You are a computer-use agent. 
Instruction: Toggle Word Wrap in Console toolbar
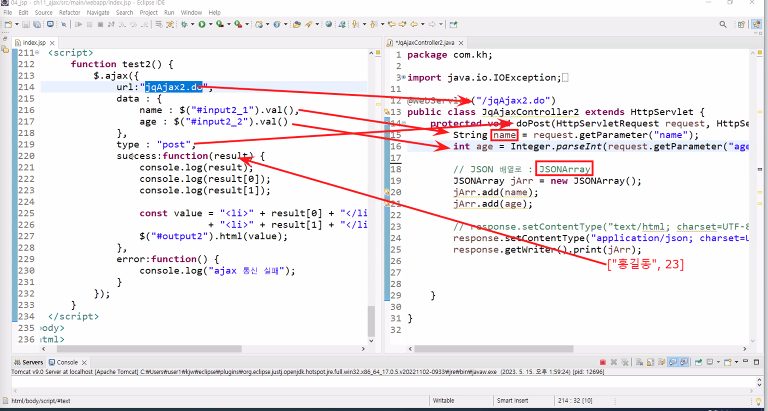(661, 363)
